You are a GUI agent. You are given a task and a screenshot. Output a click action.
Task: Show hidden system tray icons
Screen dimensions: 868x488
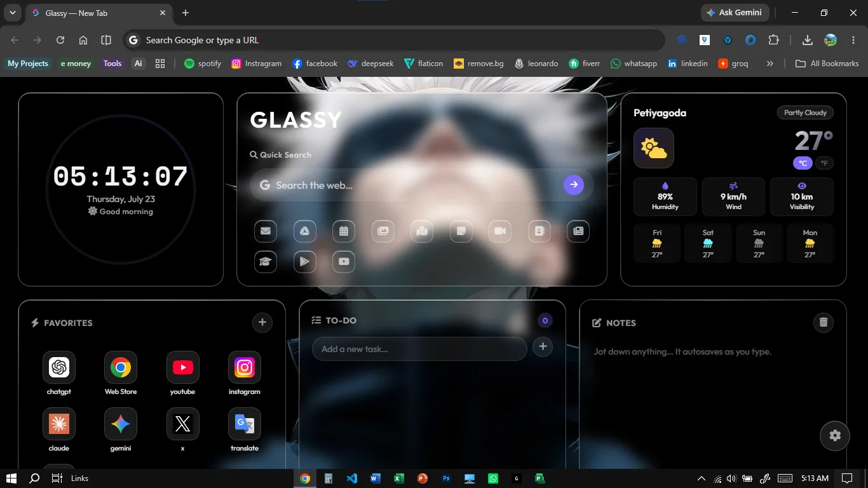pyautogui.click(x=702, y=478)
